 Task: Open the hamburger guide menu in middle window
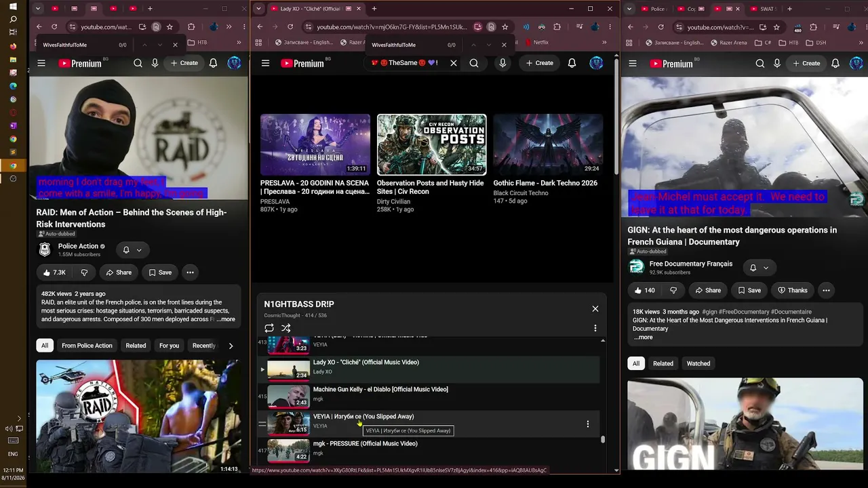[265, 63]
